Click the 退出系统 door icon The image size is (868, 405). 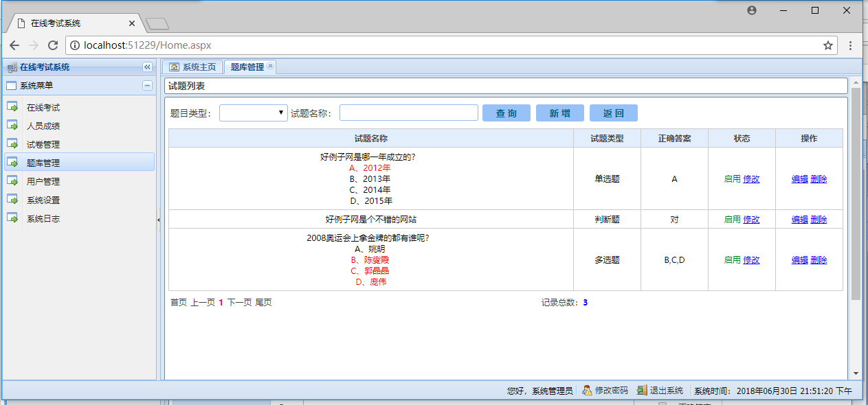click(642, 390)
